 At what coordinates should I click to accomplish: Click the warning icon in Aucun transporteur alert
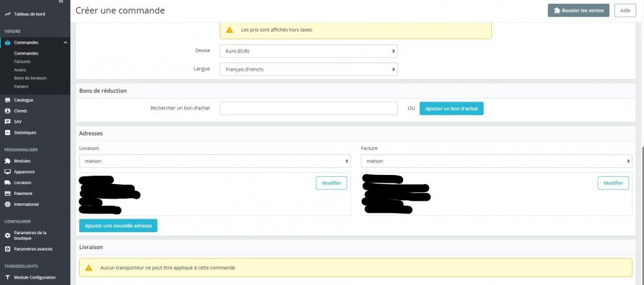click(x=88, y=268)
